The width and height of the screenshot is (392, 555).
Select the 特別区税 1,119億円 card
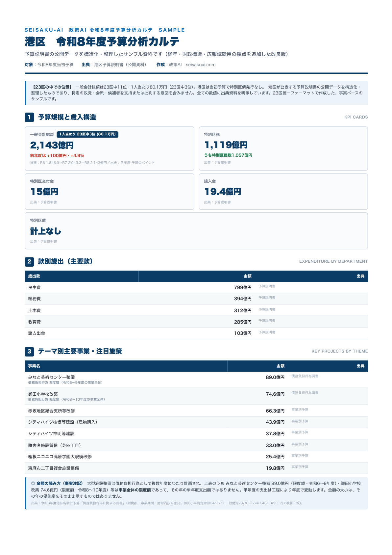coord(283,148)
